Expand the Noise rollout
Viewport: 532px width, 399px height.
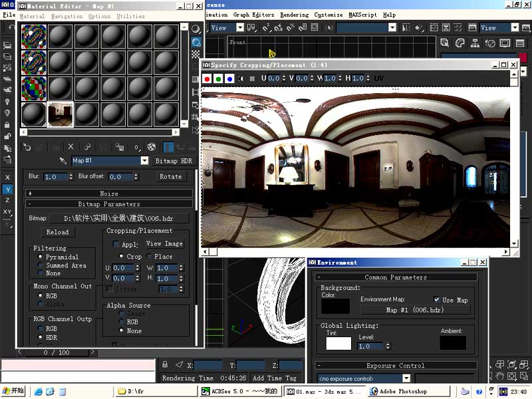click(109, 194)
